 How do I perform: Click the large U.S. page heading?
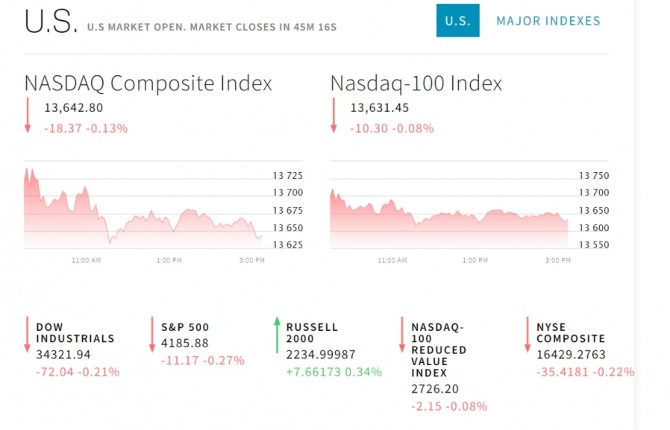click(x=48, y=22)
